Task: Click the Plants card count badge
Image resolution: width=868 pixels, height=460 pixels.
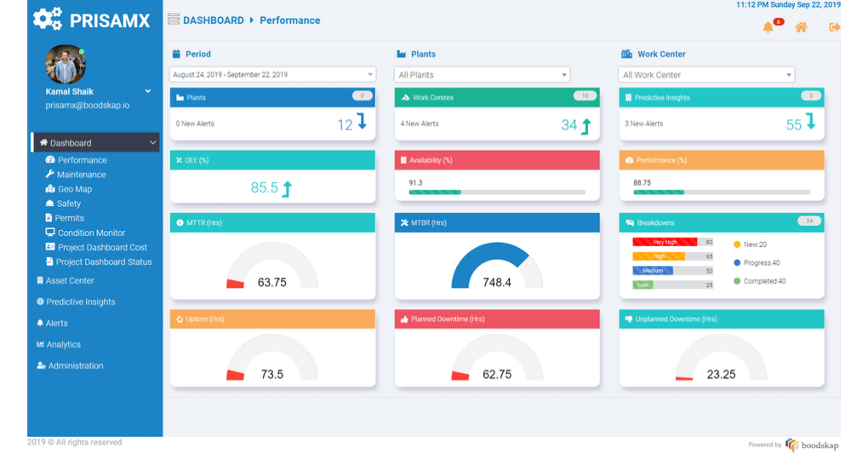Action: (x=362, y=96)
